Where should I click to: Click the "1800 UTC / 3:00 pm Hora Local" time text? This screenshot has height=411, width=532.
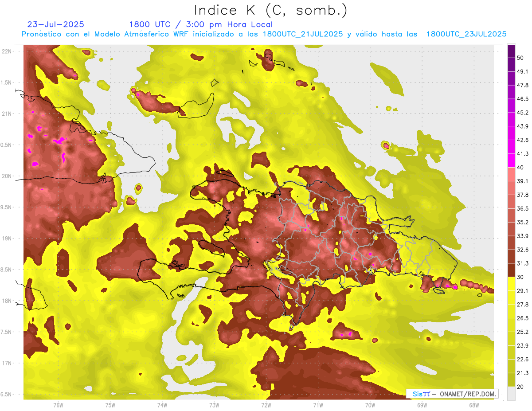[201, 24]
